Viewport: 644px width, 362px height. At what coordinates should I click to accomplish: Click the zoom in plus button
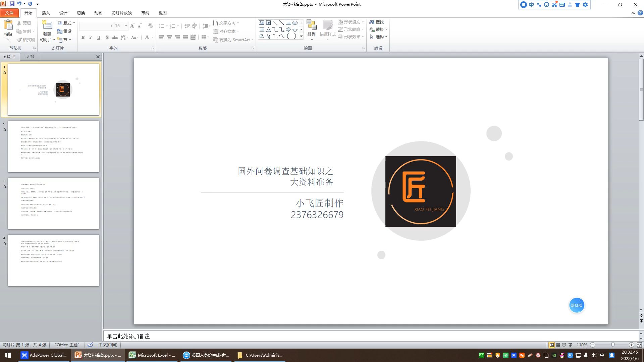click(x=632, y=345)
